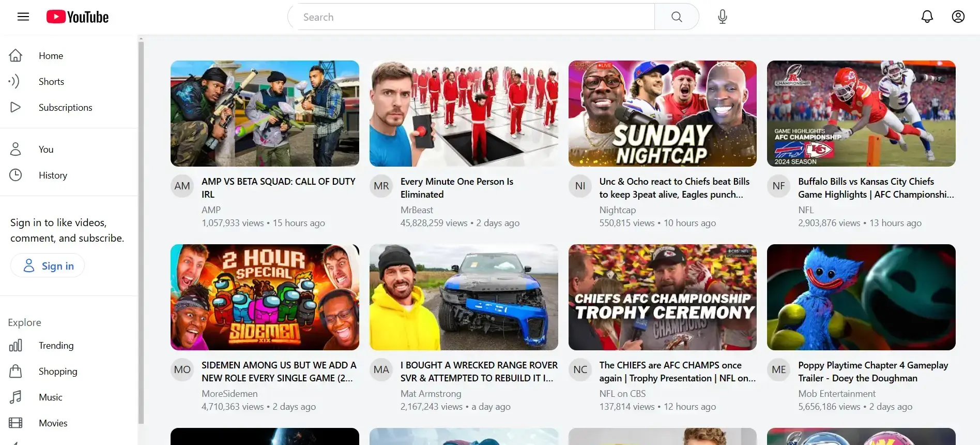The image size is (980, 445).
Task: Open MrBeast channel avatar MR
Action: [x=381, y=186]
